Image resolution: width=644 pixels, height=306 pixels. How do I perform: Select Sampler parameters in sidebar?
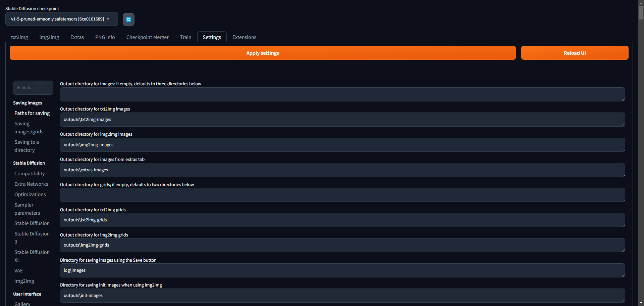(x=27, y=209)
